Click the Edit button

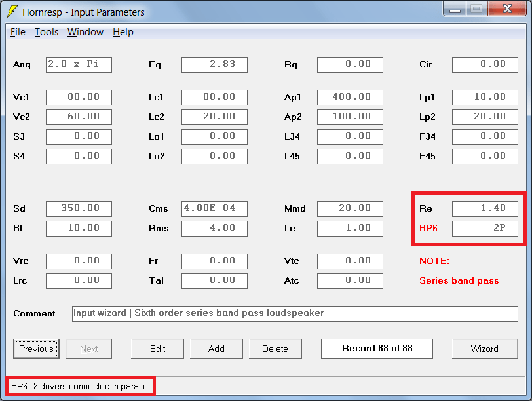pos(157,349)
